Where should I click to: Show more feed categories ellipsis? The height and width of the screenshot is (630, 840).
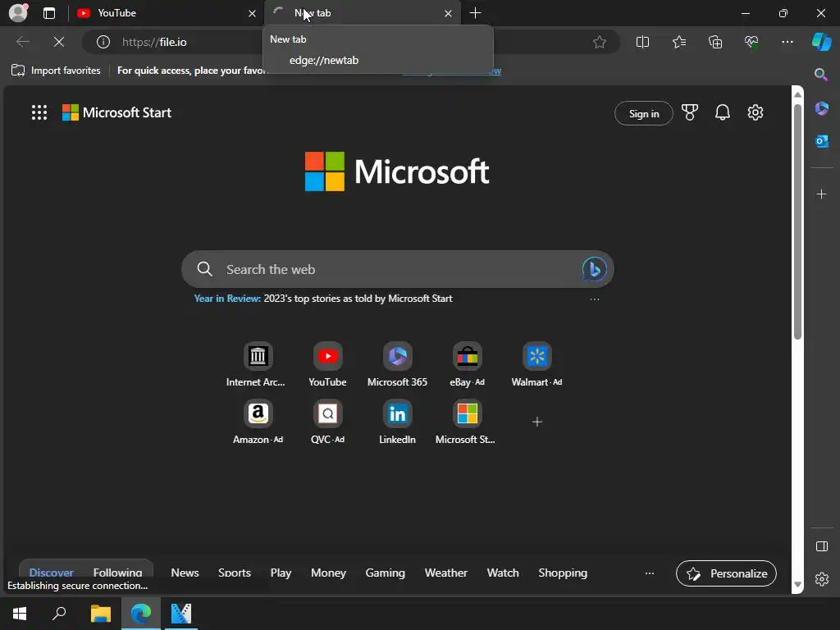(650, 573)
